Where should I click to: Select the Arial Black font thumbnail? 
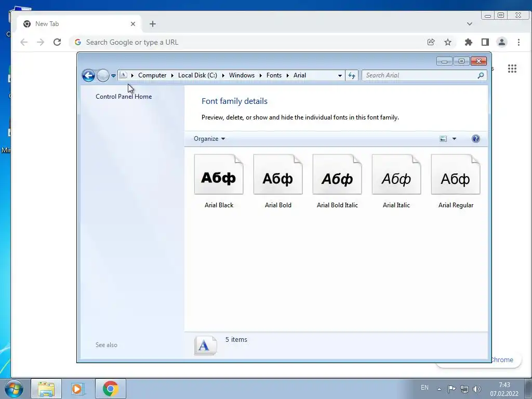point(219,175)
